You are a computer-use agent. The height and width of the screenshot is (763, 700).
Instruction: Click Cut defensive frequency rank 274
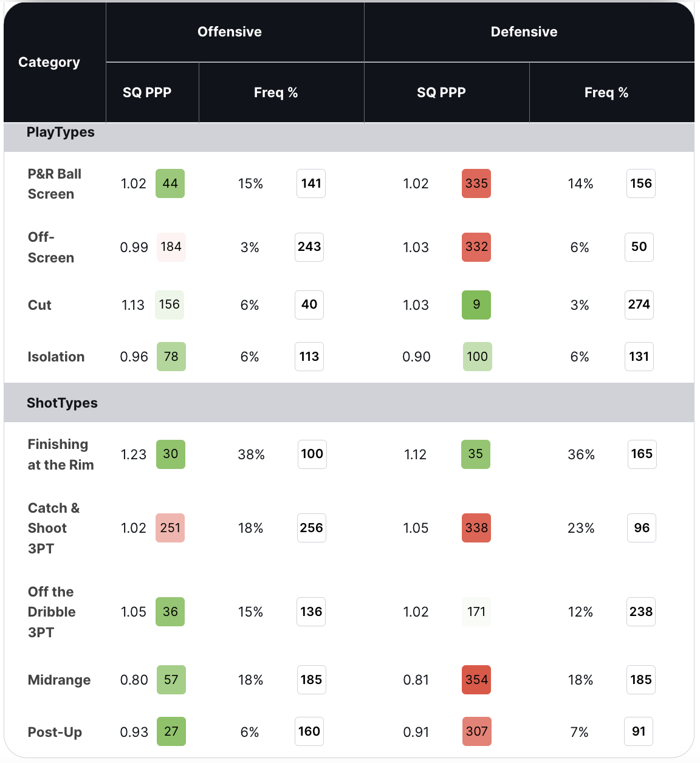[639, 304]
